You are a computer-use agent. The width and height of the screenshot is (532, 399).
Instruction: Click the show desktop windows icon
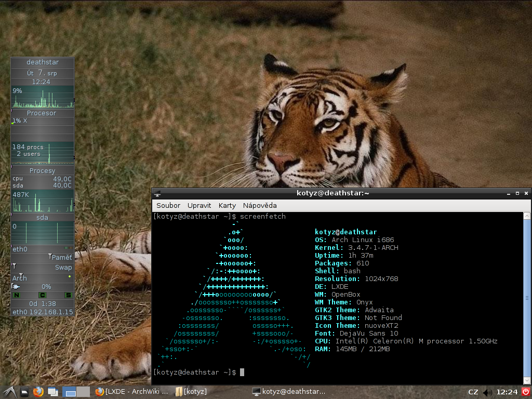click(x=52, y=392)
